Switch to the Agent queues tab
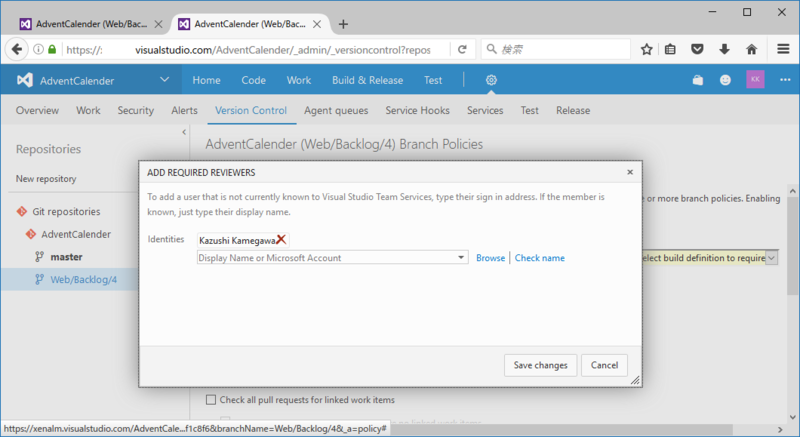This screenshot has height=437, width=800. (x=336, y=110)
